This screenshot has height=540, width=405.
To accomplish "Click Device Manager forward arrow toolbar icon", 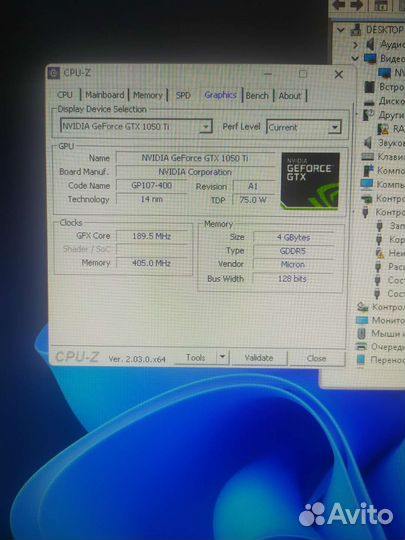I will coord(356,5).
